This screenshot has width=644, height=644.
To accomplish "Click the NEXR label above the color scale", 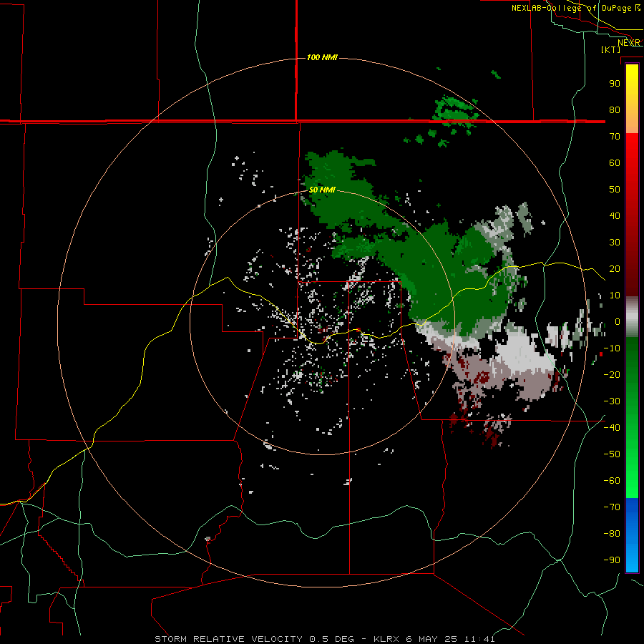I will [629, 43].
